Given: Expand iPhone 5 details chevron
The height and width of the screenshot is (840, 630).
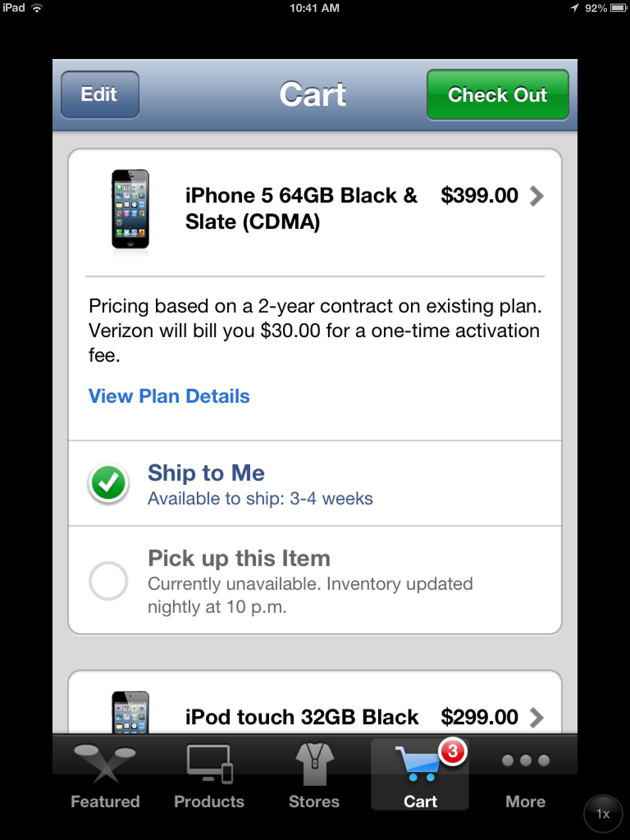Looking at the screenshot, I should pos(536,196).
